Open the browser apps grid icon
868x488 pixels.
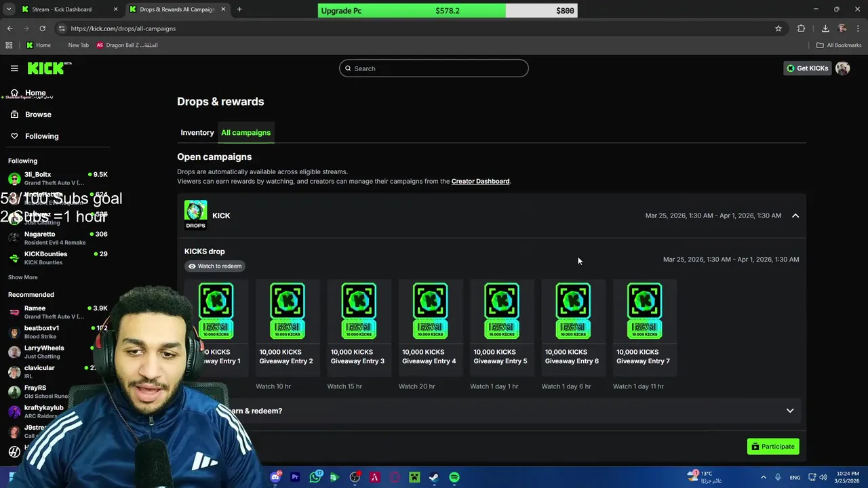coord(9,45)
